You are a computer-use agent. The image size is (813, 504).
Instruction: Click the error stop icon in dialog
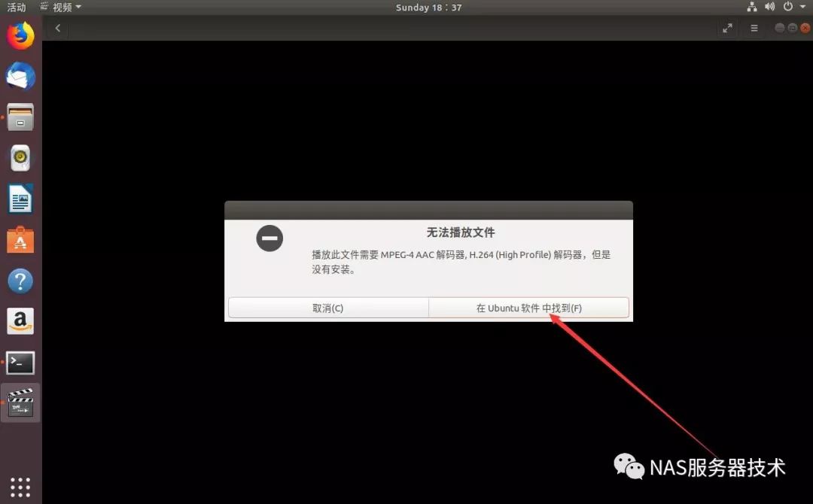[269, 238]
